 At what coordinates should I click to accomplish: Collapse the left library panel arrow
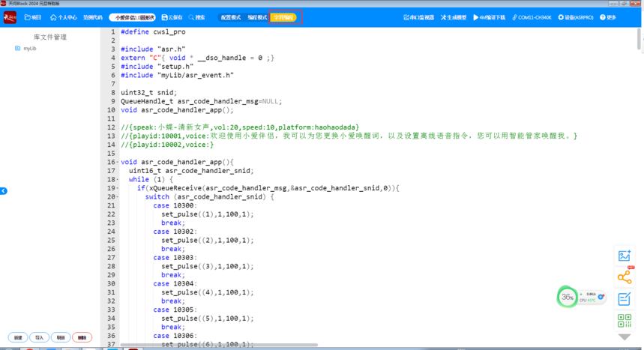click(3, 191)
